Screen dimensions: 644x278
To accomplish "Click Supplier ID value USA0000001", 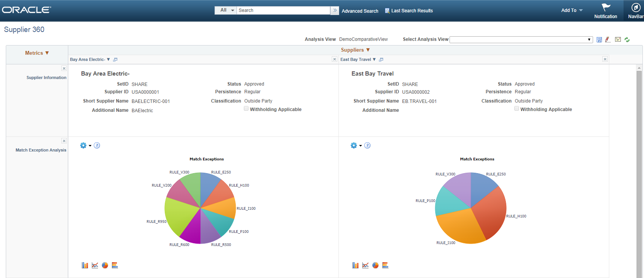I will point(145,92).
